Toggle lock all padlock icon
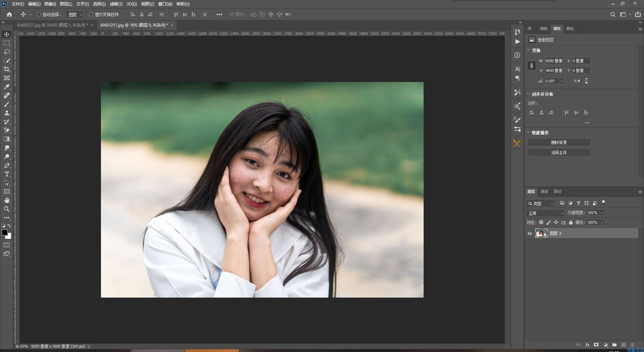Viewport: 644px width, 352px height. click(x=571, y=222)
